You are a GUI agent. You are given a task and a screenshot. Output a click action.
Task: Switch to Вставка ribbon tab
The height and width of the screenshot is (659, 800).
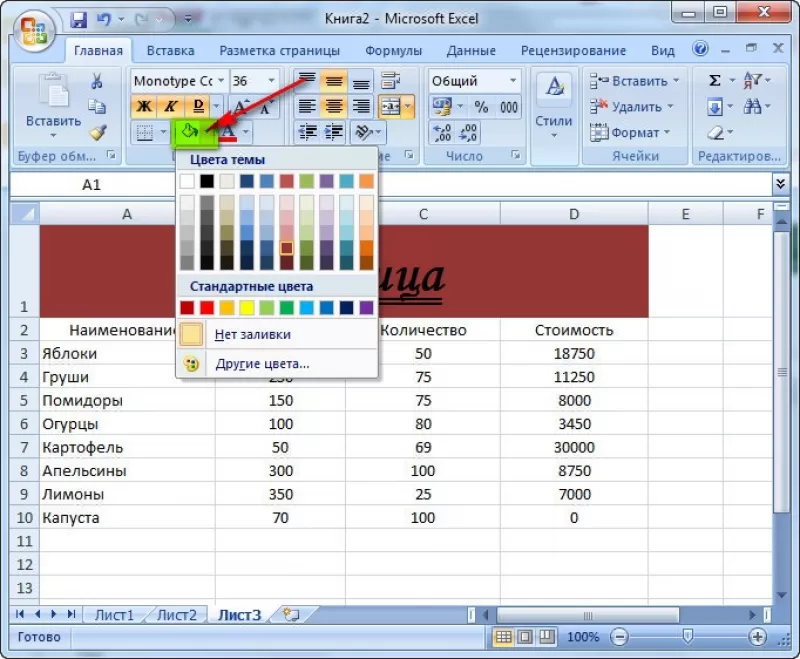tap(170, 50)
